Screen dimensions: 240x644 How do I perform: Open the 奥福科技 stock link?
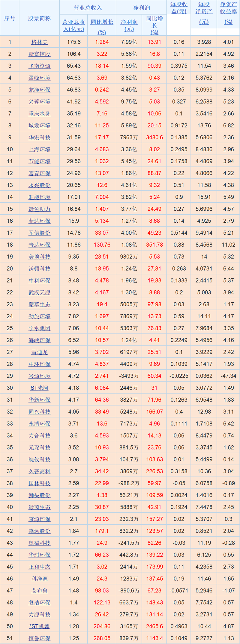tap(39, 543)
